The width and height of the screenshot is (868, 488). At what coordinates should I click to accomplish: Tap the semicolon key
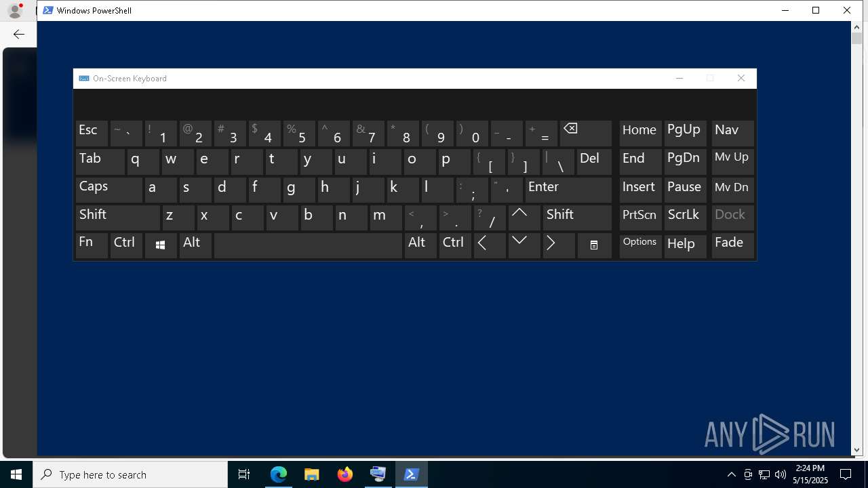472,190
